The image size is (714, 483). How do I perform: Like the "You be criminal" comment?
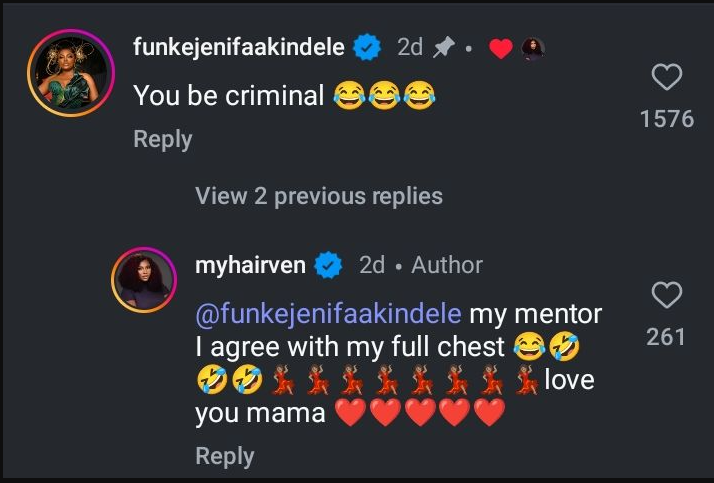pos(666,78)
